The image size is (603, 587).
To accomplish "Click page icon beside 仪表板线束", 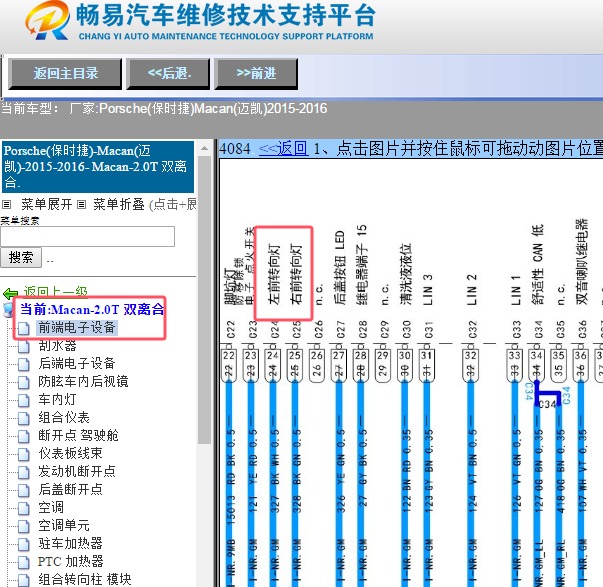I will click(x=23, y=454).
